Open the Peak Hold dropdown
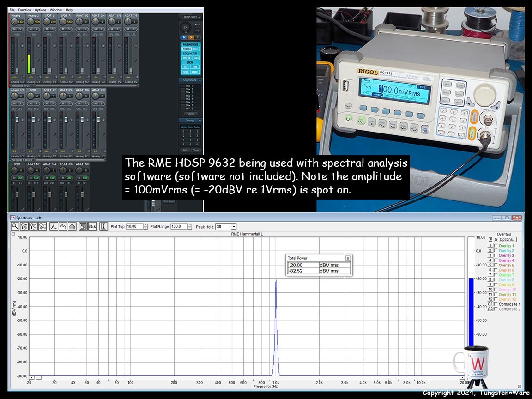The image size is (532, 399). pyautogui.click(x=233, y=227)
